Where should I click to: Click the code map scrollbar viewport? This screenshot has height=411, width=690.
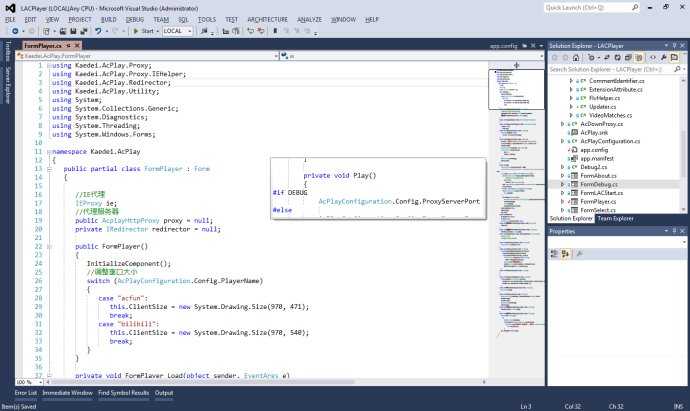coord(516,89)
